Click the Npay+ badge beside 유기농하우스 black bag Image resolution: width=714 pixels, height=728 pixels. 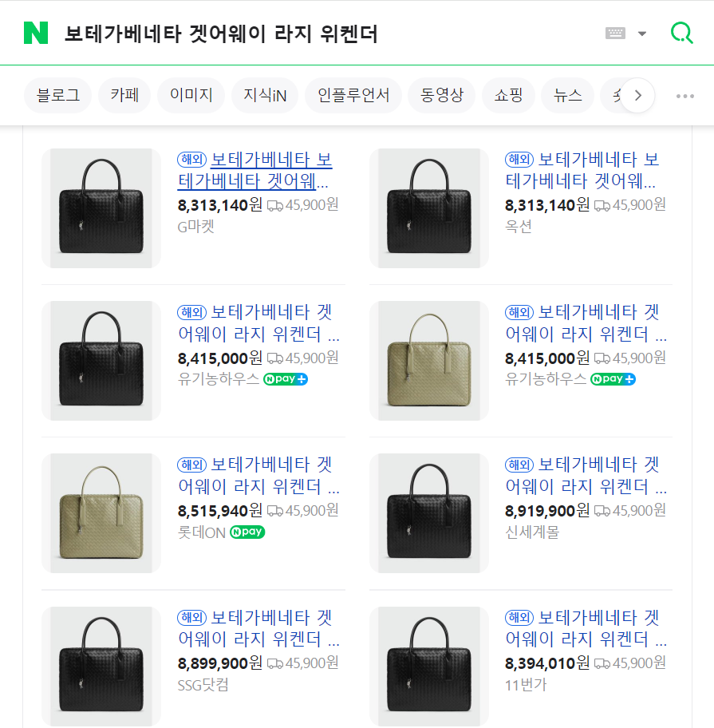tap(286, 379)
